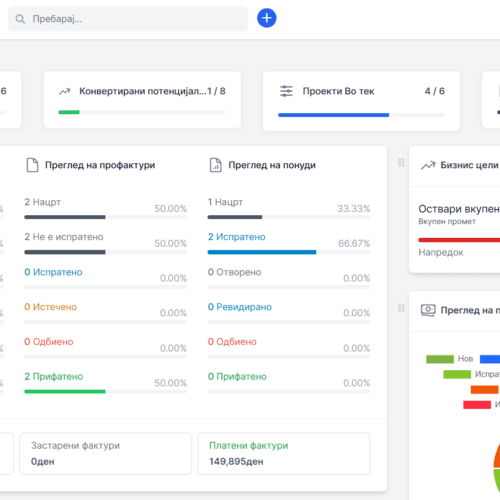
Task: Click the 1 / 8 counter on converted leads card
Action: 216,91
